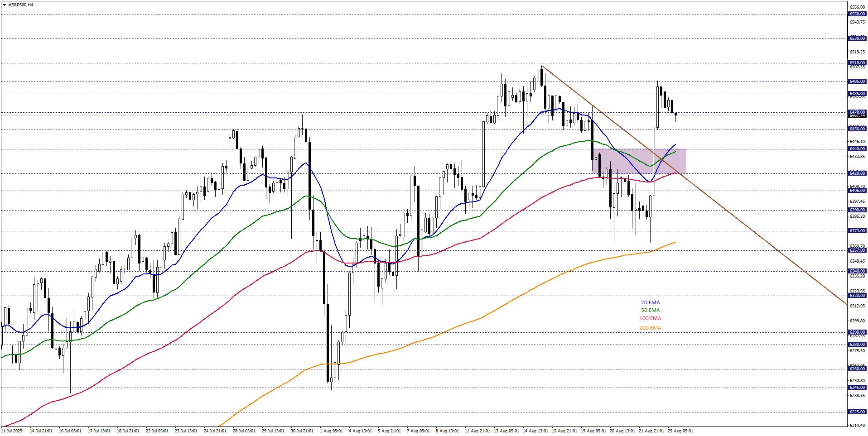Image resolution: width=868 pixels, height=436 pixels.
Task: Click the 6340.00 horizontal level price tag
Action: [857, 271]
